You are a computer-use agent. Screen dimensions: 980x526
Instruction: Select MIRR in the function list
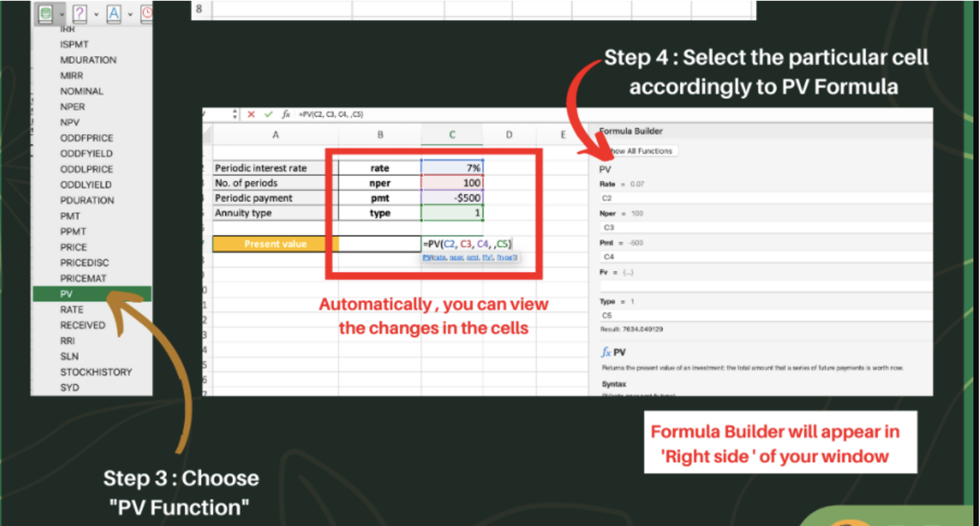click(72, 75)
